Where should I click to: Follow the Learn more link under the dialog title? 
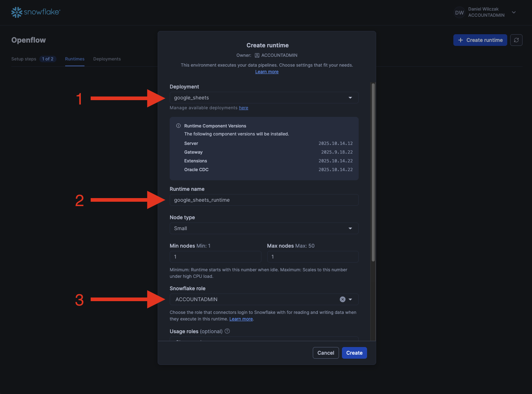pos(267,72)
